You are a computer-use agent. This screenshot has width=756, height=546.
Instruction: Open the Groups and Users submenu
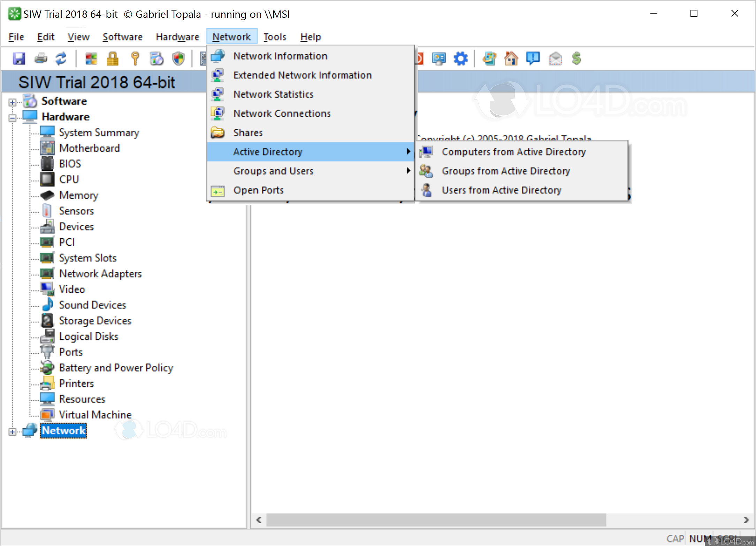pos(273,171)
